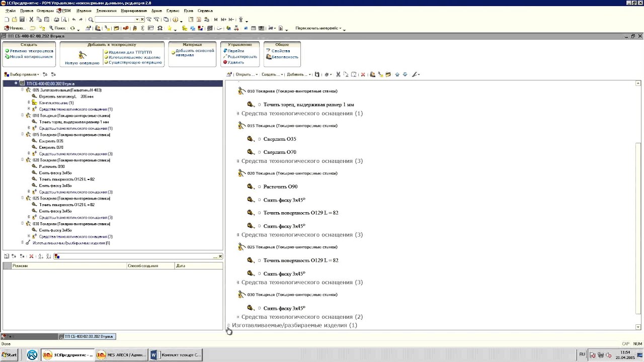Switch to the ТП СБ-400-02.00.202 Втулка window tab
This screenshot has width=644, height=362.
point(88,336)
